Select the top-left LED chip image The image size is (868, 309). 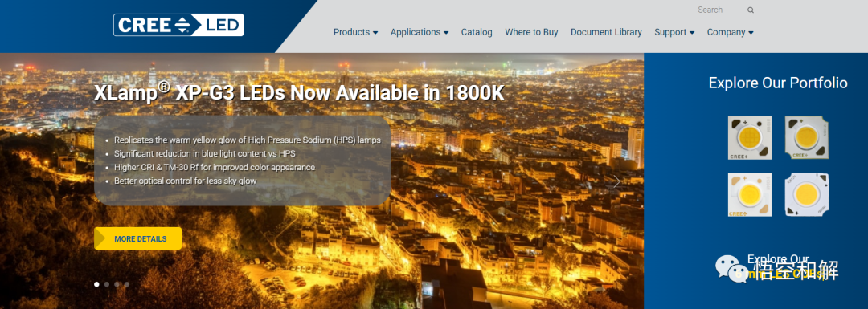point(750,137)
